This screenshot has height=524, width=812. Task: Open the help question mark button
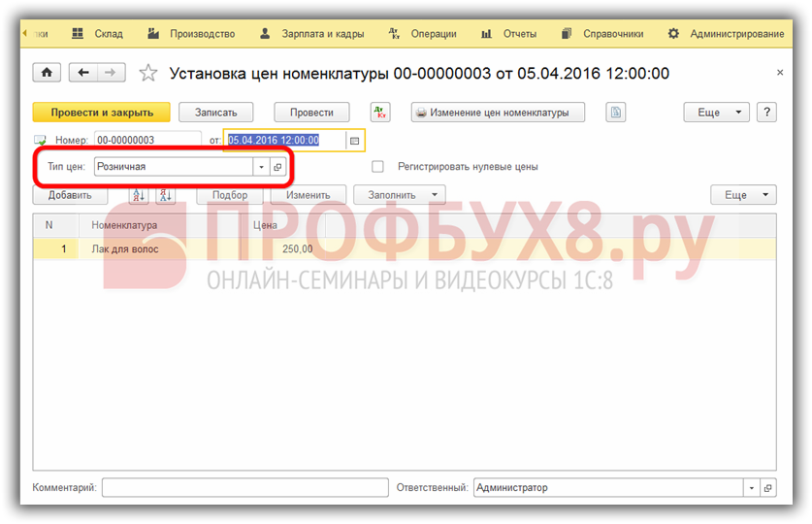[x=767, y=113]
